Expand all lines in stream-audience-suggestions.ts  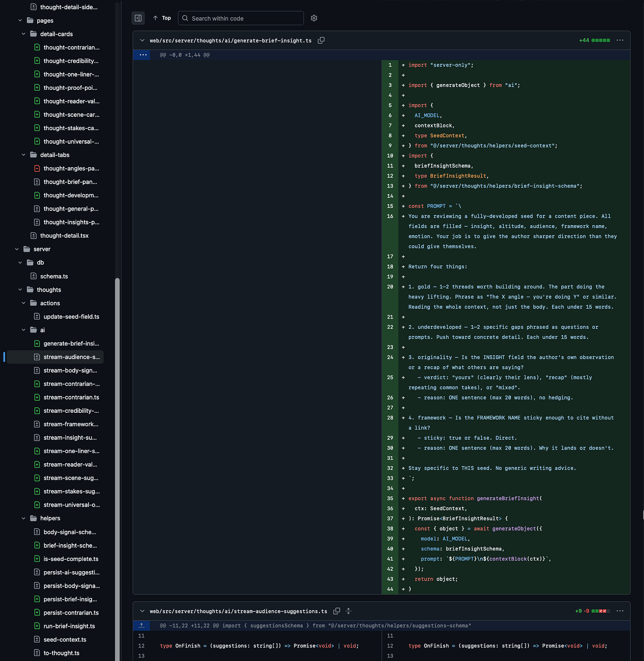pyautogui.click(x=349, y=611)
